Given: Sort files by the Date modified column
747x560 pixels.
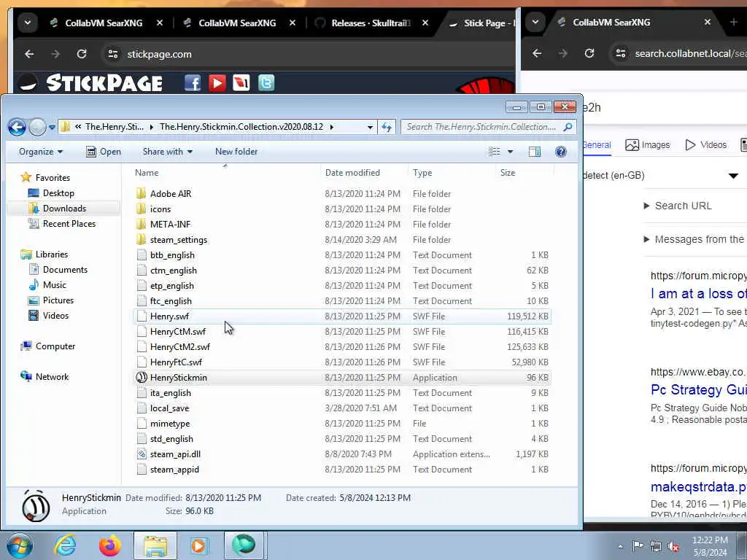Looking at the screenshot, I should pyautogui.click(x=352, y=173).
